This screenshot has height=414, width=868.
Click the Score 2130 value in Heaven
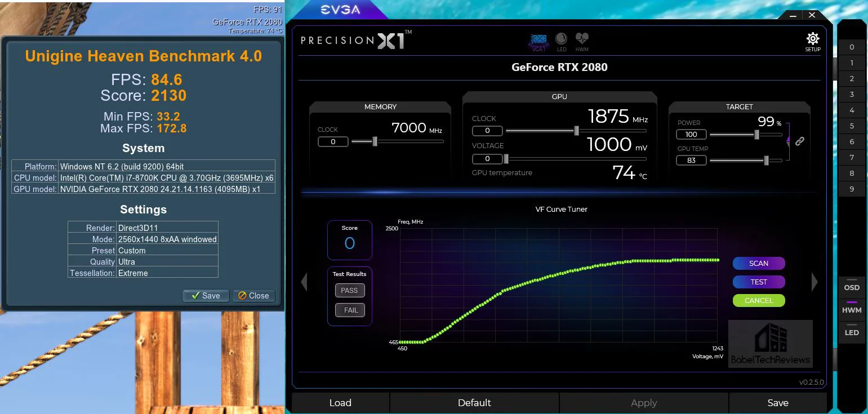[168, 96]
